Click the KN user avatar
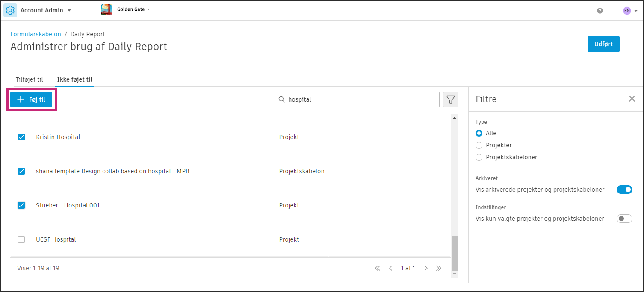The width and height of the screenshot is (644, 292). click(x=627, y=11)
